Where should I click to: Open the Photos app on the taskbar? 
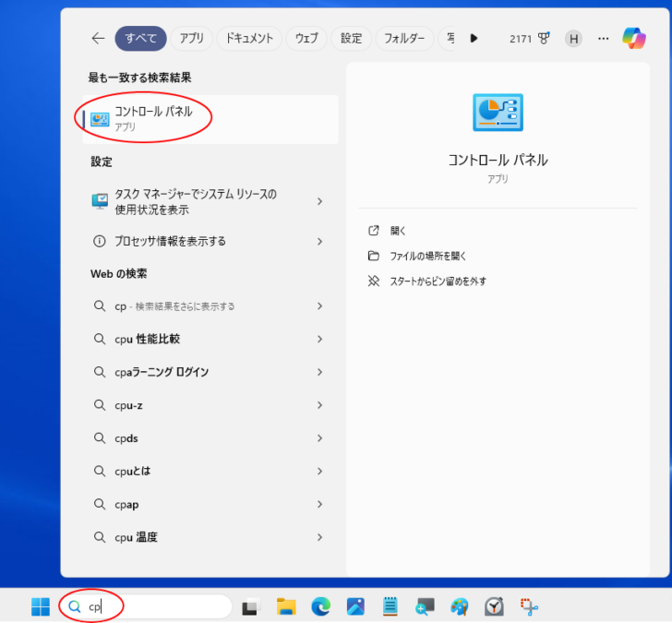pyautogui.click(x=355, y=606)
